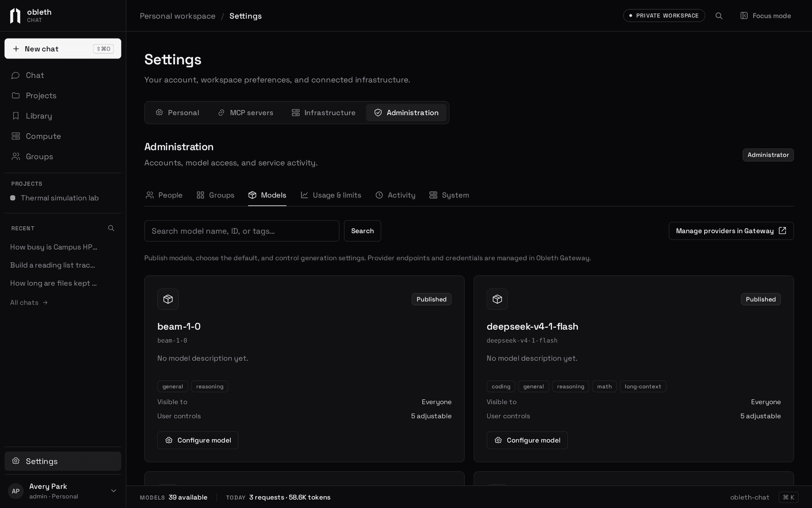The width and height of the screenshot is (812, 508).
Task: Configure the deepseek-v4-1-flash model
Action: pos(527,440)
